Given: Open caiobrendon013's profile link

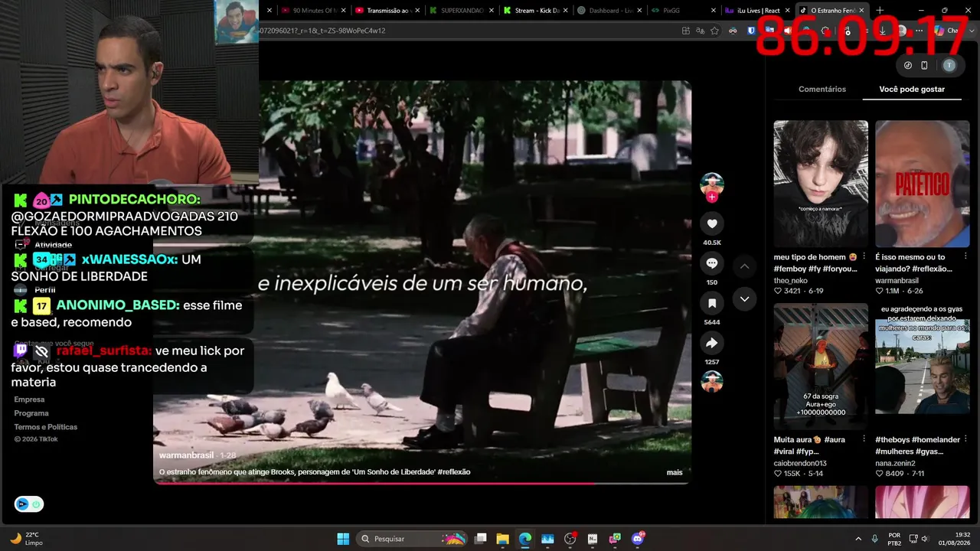Looking at the screenshot, I should (800, 463).
